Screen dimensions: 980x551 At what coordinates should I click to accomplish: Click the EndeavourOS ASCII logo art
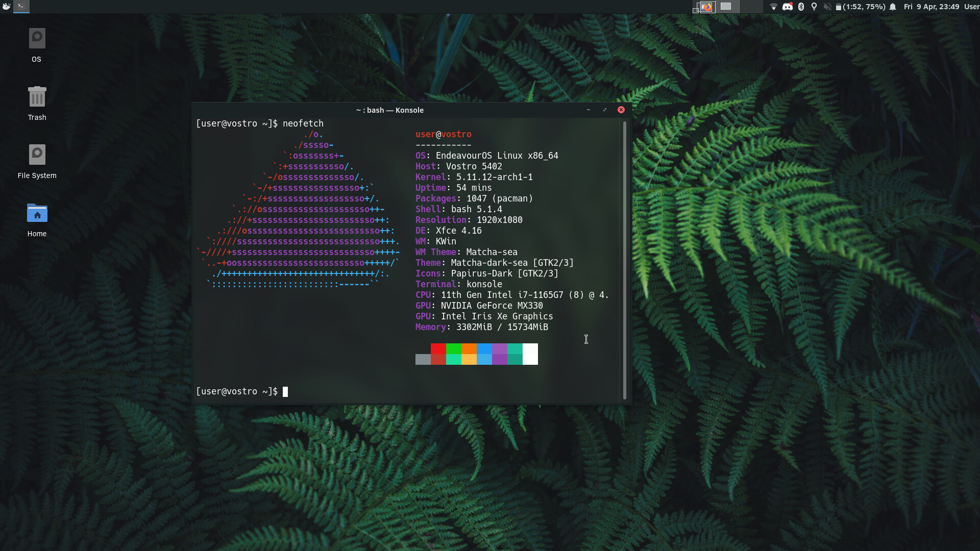[298, 209]
